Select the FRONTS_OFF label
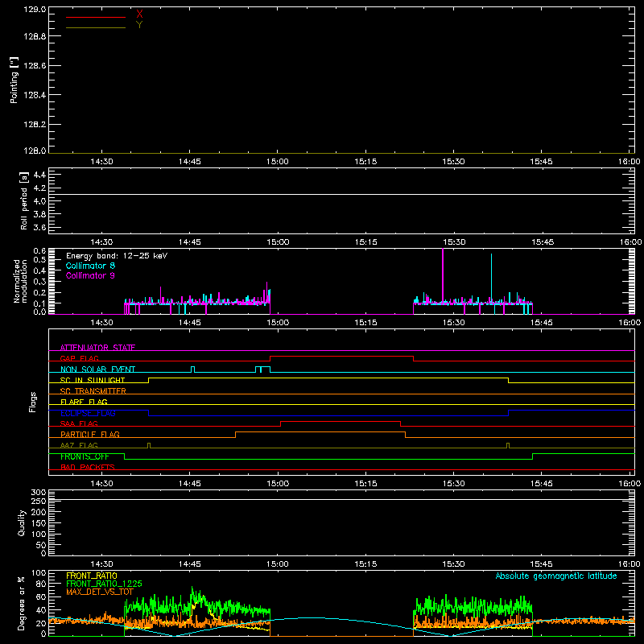Screen dimensions: 644x644 tap(85, 456)
